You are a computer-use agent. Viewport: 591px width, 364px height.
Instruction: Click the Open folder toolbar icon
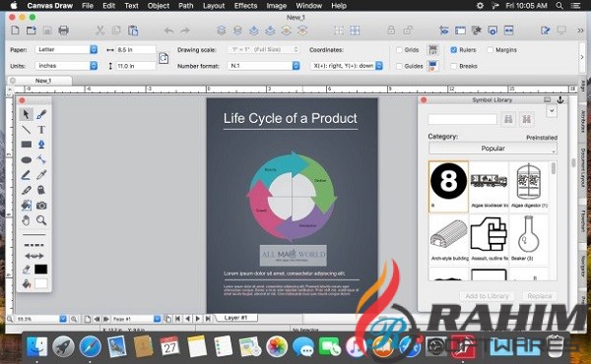pyautogui.click(x=32, y=30)
